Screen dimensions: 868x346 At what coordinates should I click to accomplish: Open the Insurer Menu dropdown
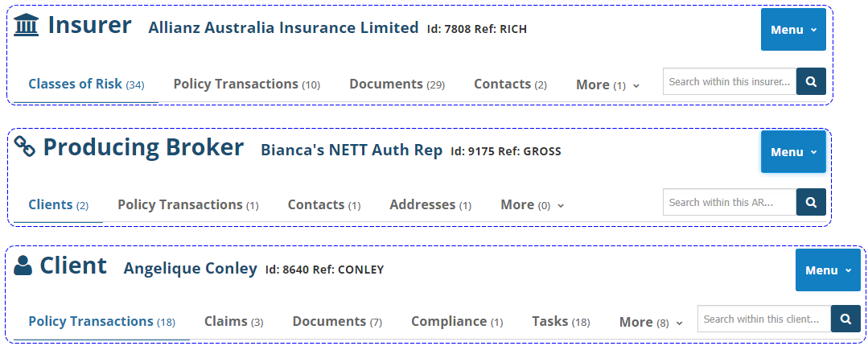(793, 30)
